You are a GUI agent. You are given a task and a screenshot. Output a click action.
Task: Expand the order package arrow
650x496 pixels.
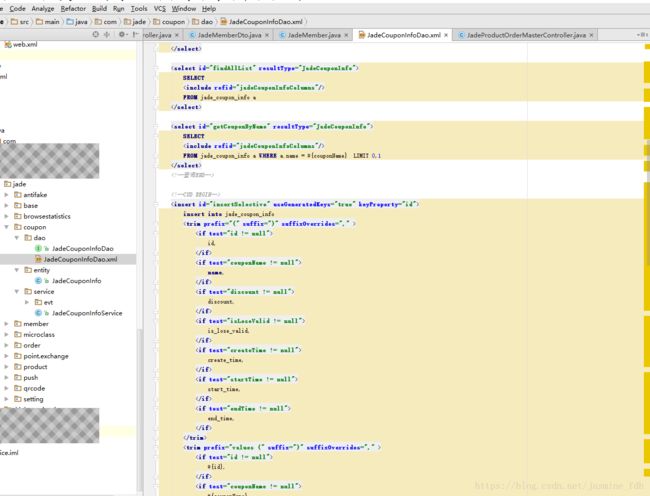[6, 345]
